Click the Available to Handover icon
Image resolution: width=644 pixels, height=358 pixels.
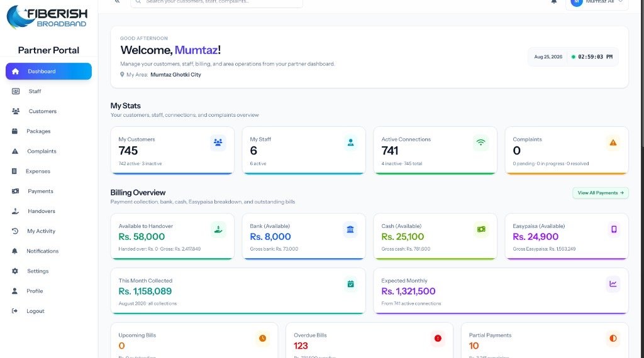218,229
